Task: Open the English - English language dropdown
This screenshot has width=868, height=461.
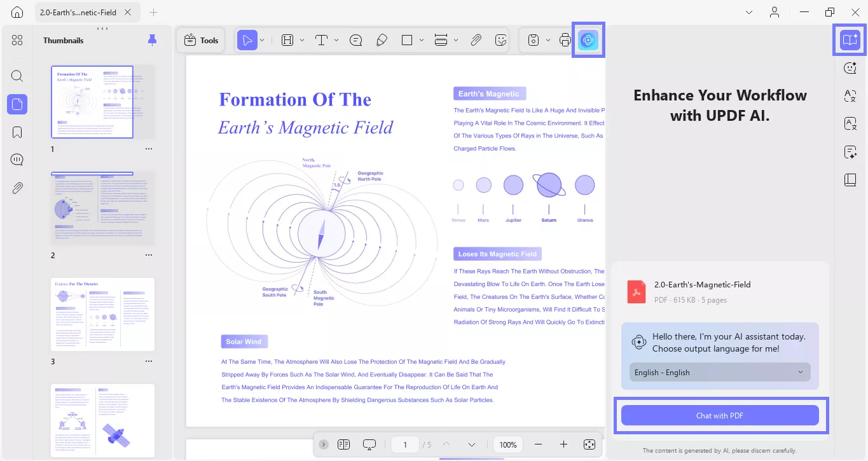Action: tap(720, 373)
